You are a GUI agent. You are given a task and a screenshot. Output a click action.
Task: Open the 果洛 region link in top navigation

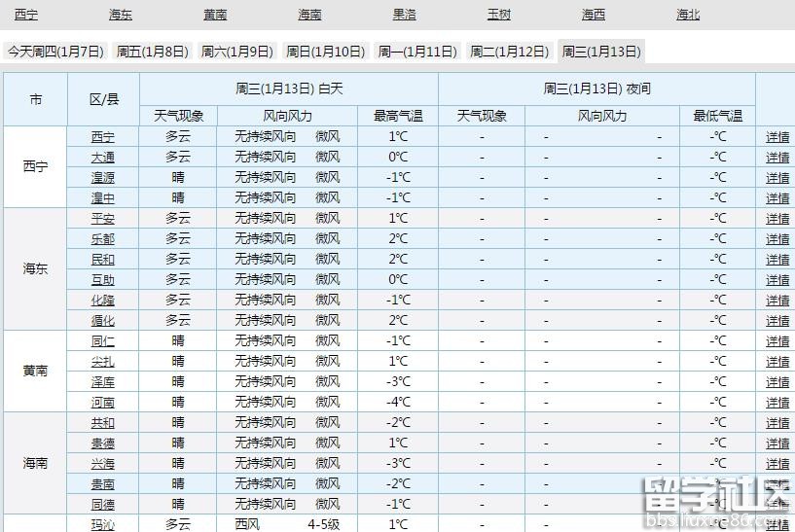point(404,15)
